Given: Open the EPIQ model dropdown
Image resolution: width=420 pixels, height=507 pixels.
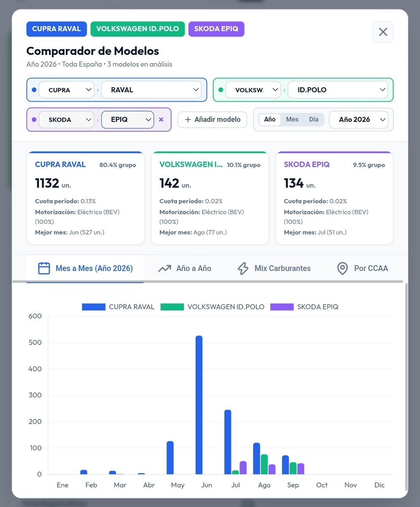Looking at the screenshot, I should 127,120.
